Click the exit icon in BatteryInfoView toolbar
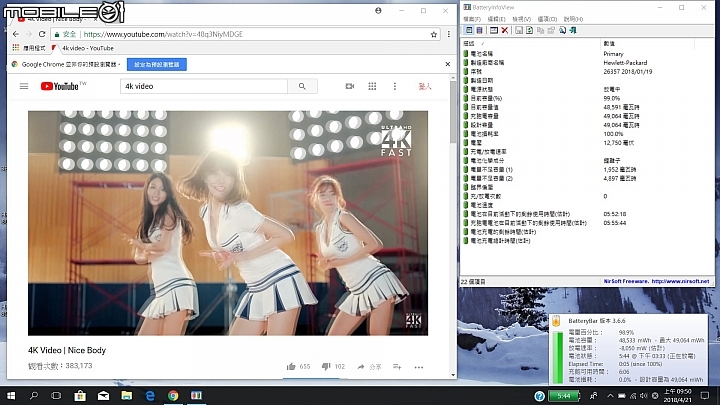 [573, 30]
